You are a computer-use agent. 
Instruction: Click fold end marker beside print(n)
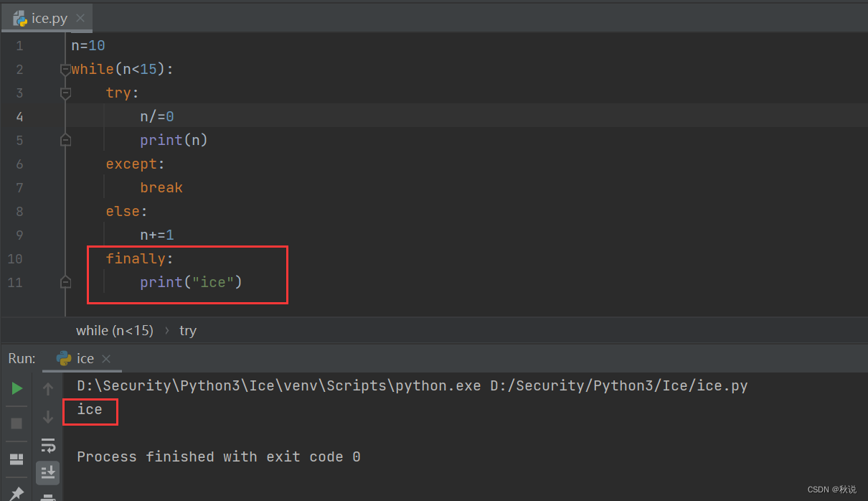pyautogui.click(x=66, y=140)
